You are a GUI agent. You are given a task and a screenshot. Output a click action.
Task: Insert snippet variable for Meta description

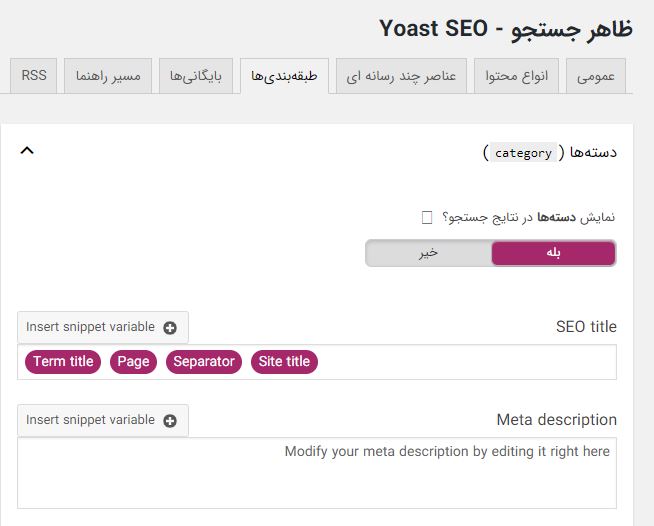point(103,420)
